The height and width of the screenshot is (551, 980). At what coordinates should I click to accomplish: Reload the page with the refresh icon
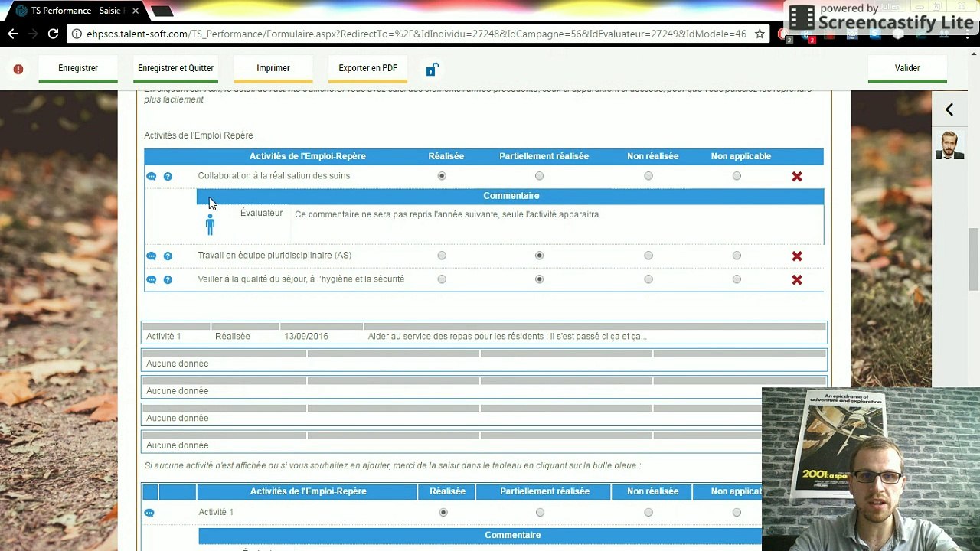53,34
